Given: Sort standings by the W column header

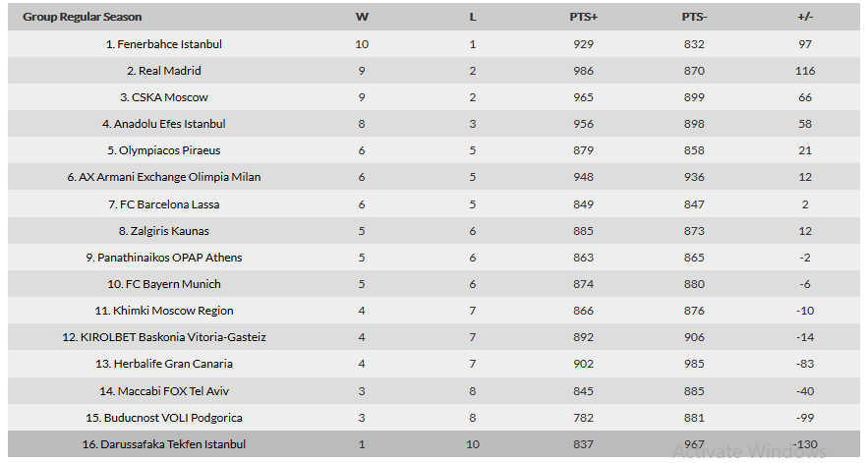Looking at the screenshot, I should 362,17.
